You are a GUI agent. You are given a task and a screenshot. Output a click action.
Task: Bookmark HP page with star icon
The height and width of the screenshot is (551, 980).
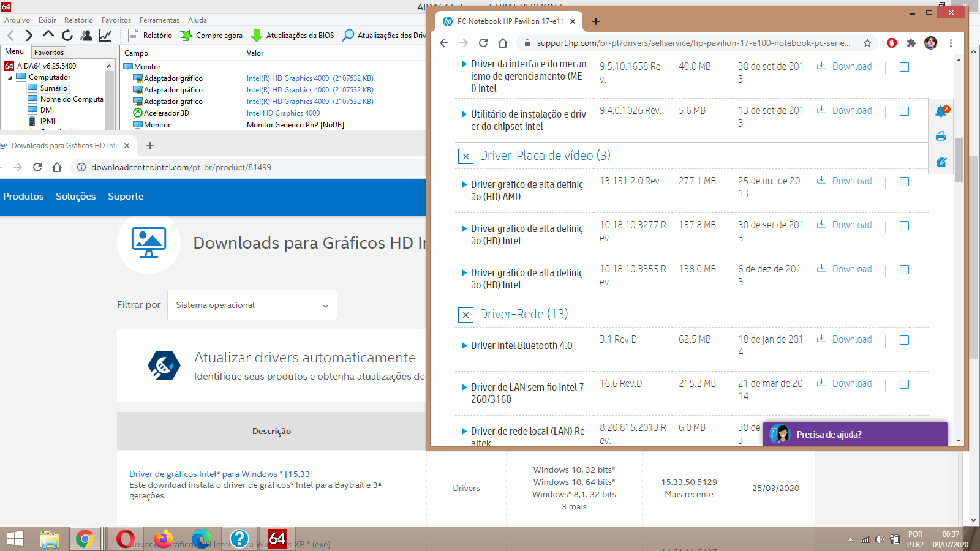867,43
